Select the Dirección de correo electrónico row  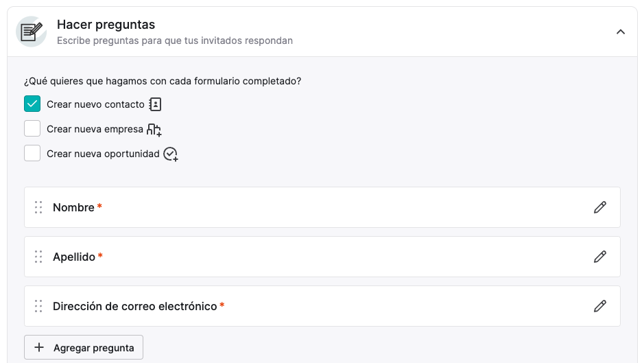click(x=322, y=306)
